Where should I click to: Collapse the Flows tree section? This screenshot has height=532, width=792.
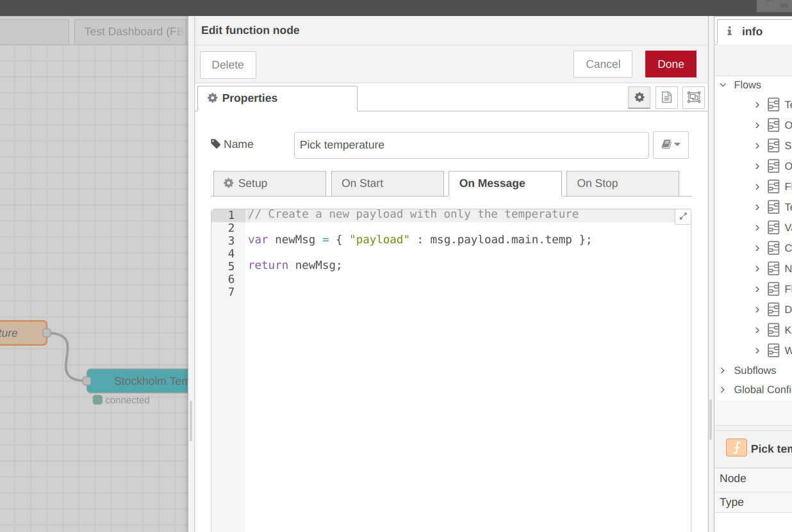click(723, 85)
